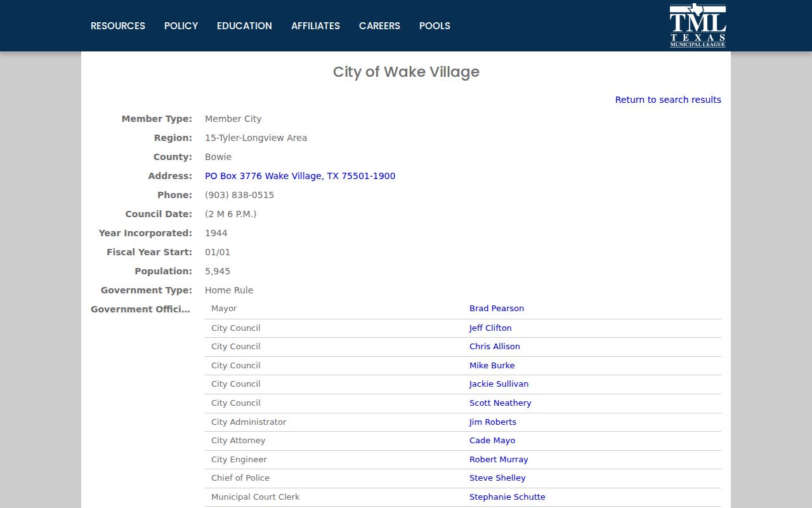Select the council date (2 M 6 P.M.)
The width and height of the screenshot is (812, 508).
[x=231, y=214]
